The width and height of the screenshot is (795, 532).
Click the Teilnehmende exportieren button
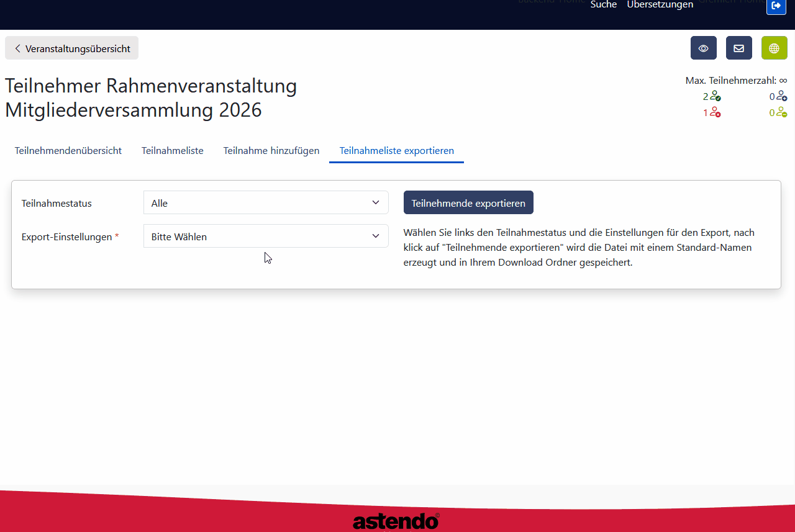[468, 202]
